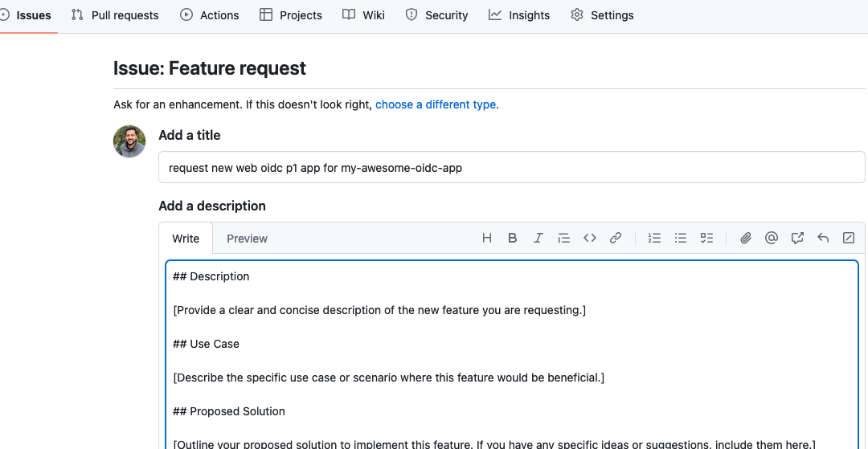
Task: Reference an issue or pull request
Action: point(797,239)
